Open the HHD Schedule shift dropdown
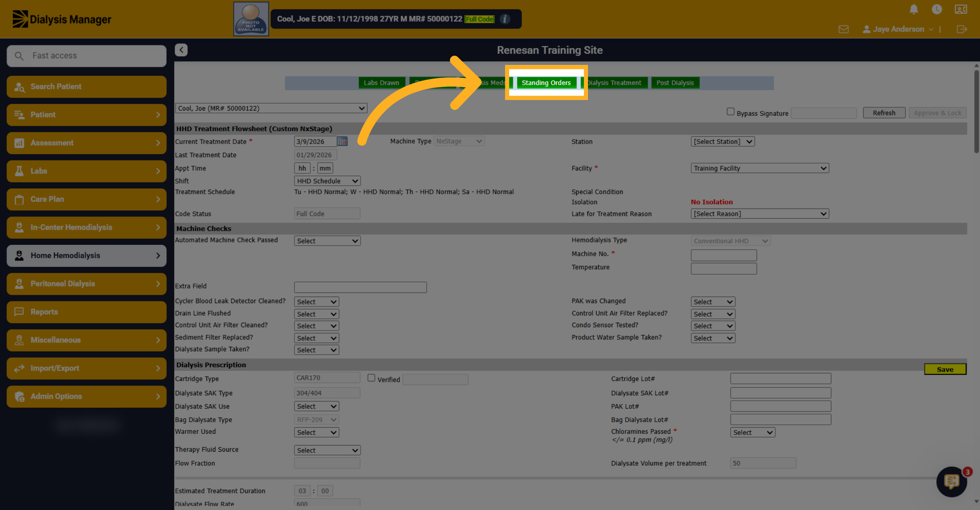 (327, 181)
